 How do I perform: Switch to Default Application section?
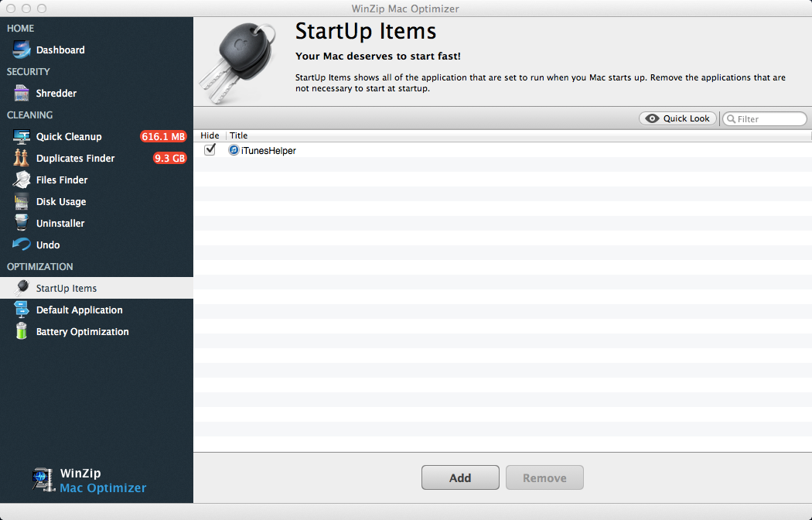coord(79,310)
